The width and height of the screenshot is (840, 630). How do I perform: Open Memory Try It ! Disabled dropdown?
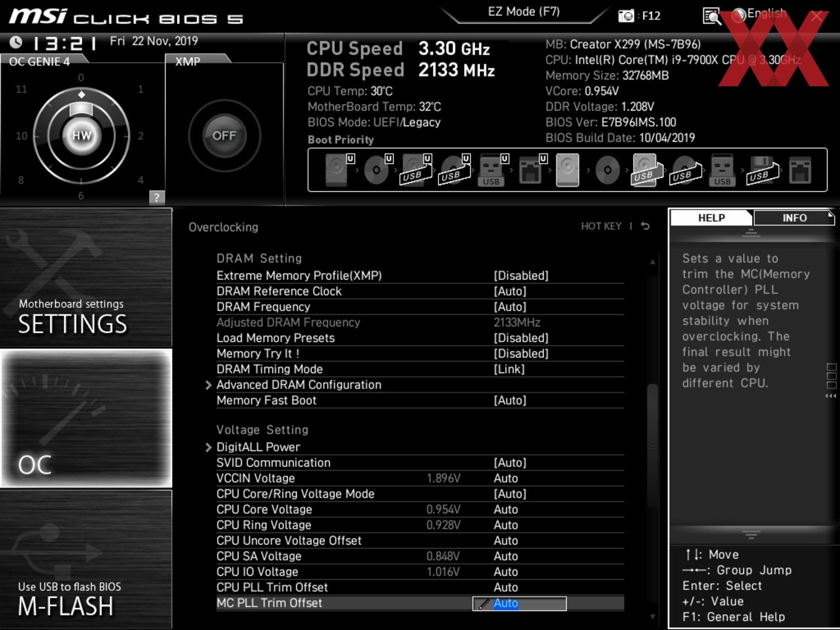point(521,353)
